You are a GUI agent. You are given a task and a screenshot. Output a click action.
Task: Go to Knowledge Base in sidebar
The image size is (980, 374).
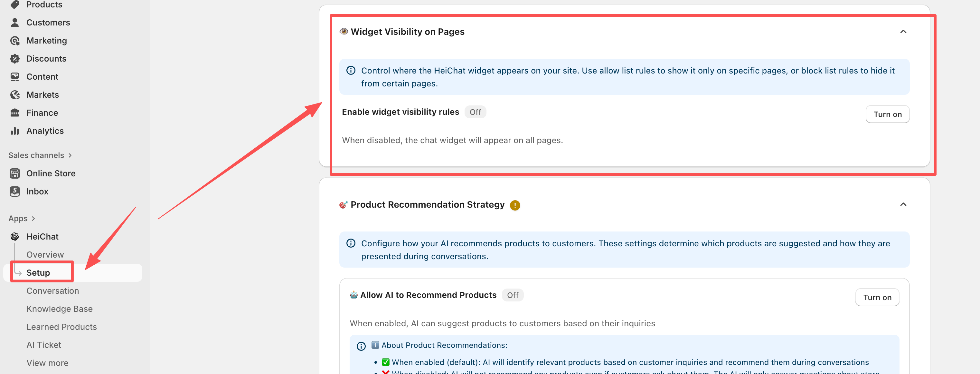point(59,309)
